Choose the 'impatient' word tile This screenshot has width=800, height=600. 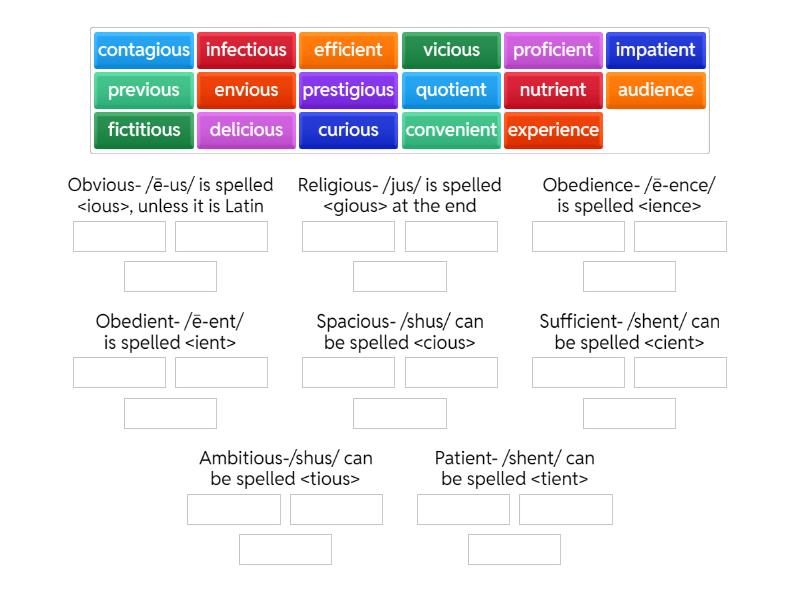coord(655,50)
